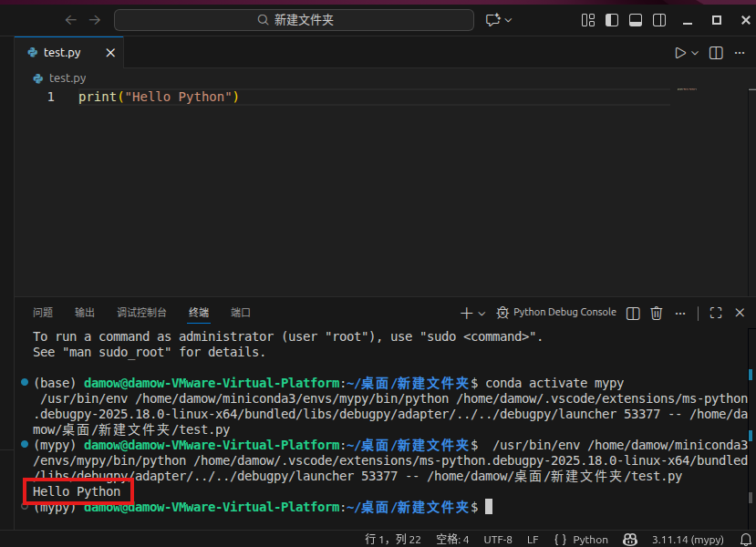The height and width of the screenshot is (547, 756).
Task: Split the editor to the right
Action: pyautogui.click(x=716, y=53)
